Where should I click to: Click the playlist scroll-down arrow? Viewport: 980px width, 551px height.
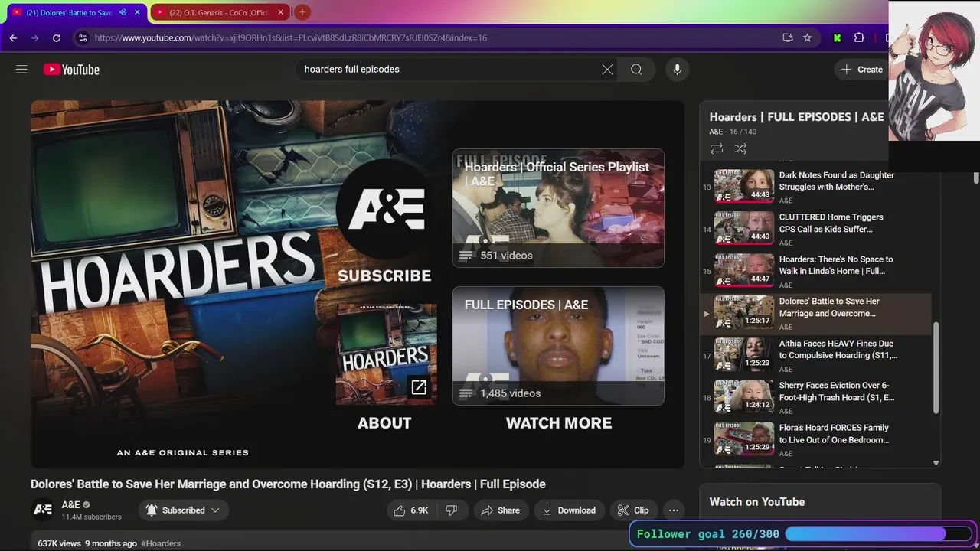(936, 463)
